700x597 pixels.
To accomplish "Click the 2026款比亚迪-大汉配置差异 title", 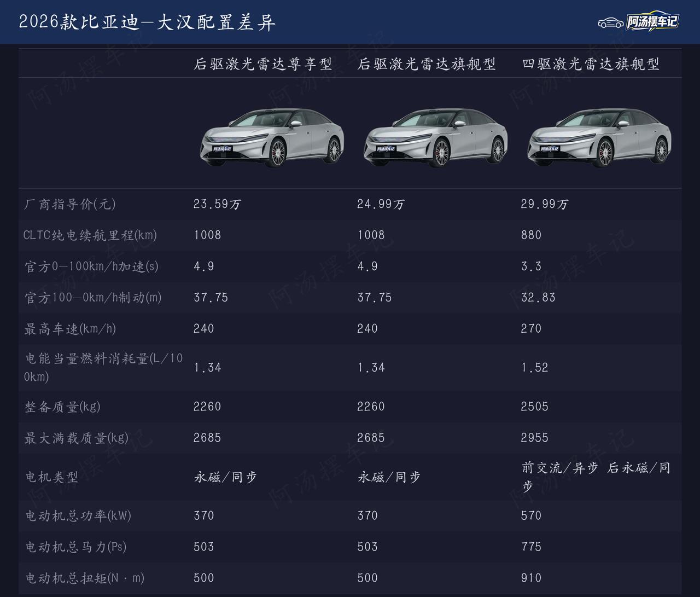I will tap(147, 22).
